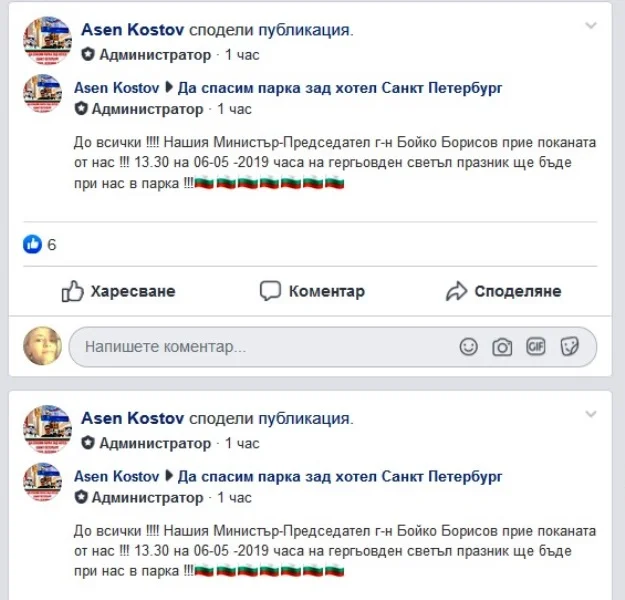Open the sticker picker icon
The image size is (625, 600).
570,346
